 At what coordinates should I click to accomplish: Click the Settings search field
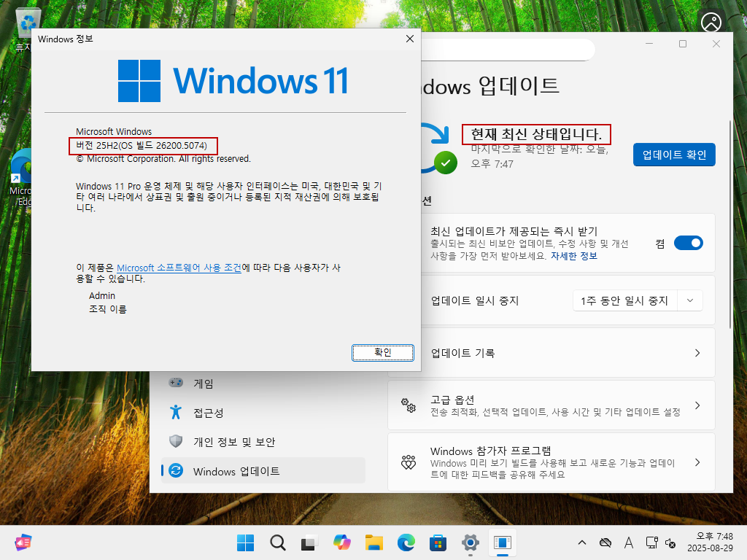coord(508,50)
